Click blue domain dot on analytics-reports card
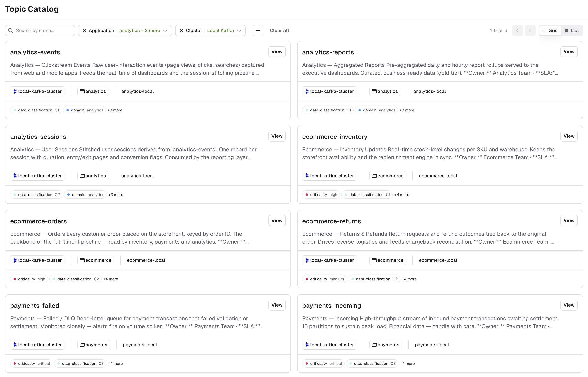This screenshot has height=377, width=588. [359, 110]
